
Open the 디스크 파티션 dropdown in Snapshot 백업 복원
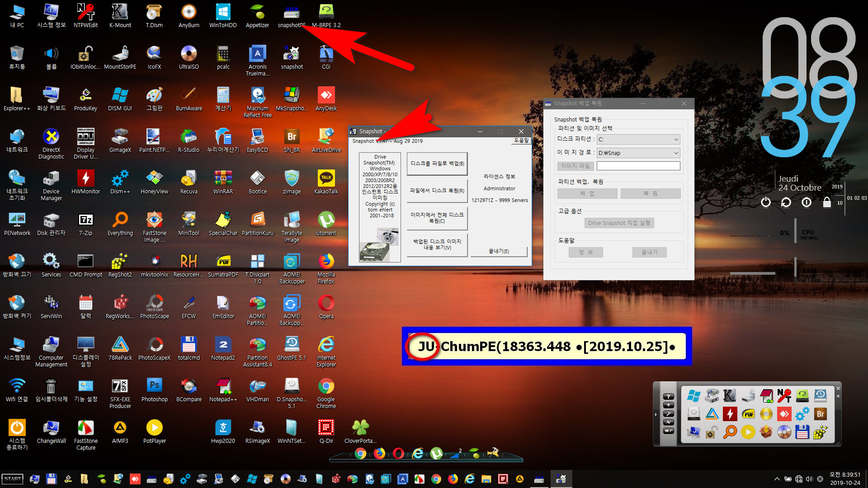click(638, 139)
